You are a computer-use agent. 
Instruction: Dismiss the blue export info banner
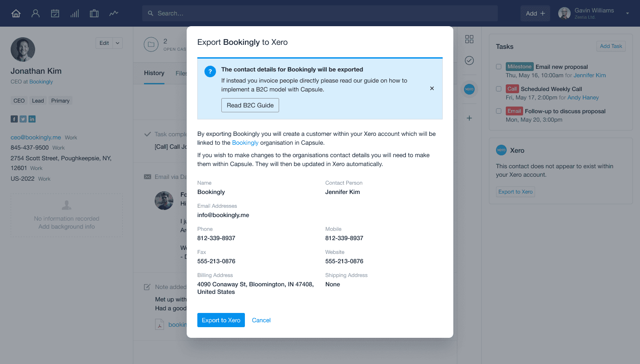(x=432, y=88)
